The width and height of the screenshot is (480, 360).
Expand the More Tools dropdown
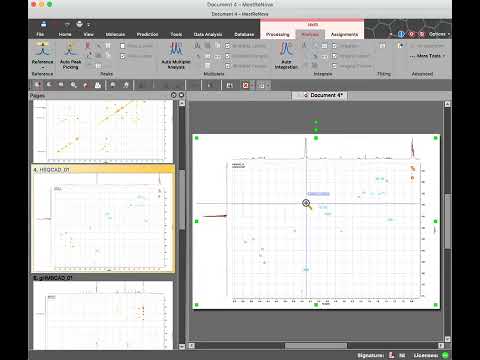(x=429, y=56)
